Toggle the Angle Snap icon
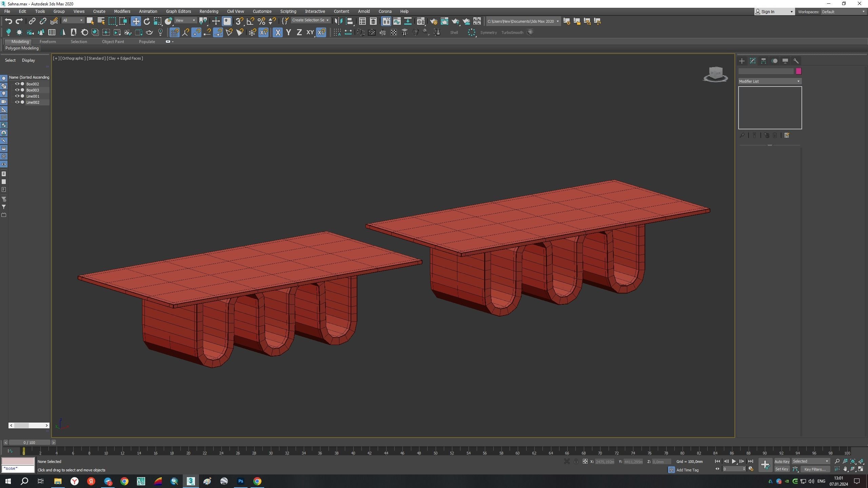The height and width of the screenshot is (488, 868). click(250, 21)
